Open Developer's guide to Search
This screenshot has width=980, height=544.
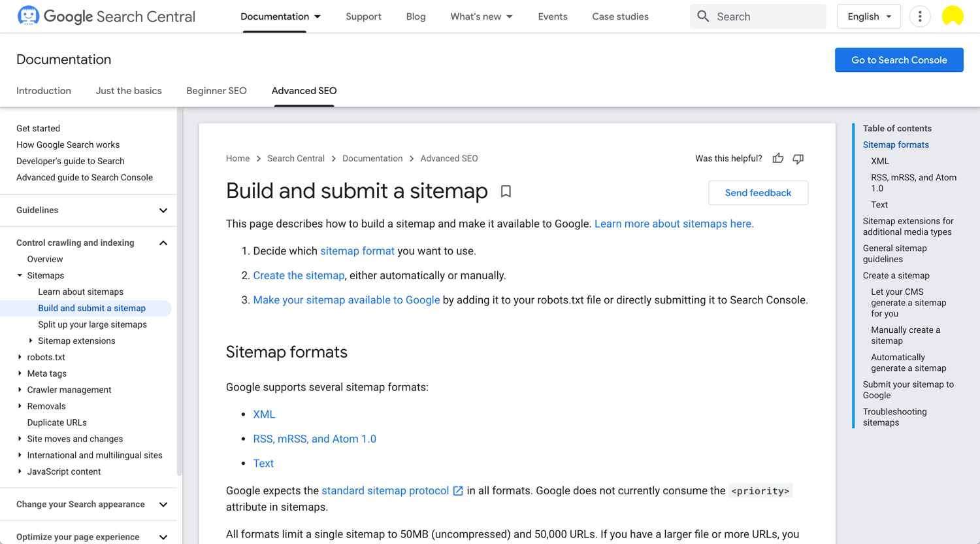[71, 161]
